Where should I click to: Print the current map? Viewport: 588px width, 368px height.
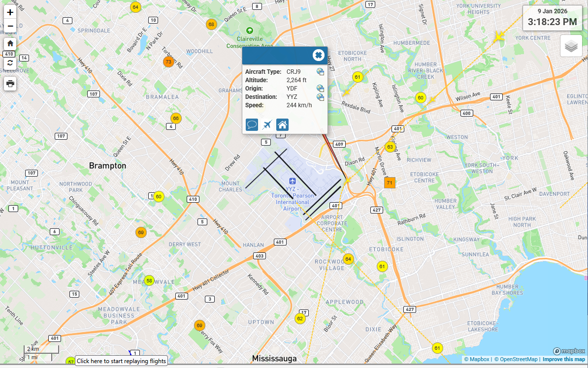click(10, 84)
